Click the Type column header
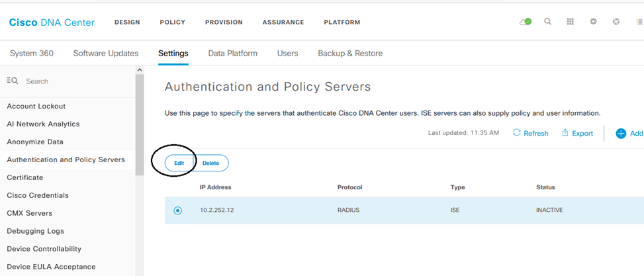644x276 pixels. 457,187
